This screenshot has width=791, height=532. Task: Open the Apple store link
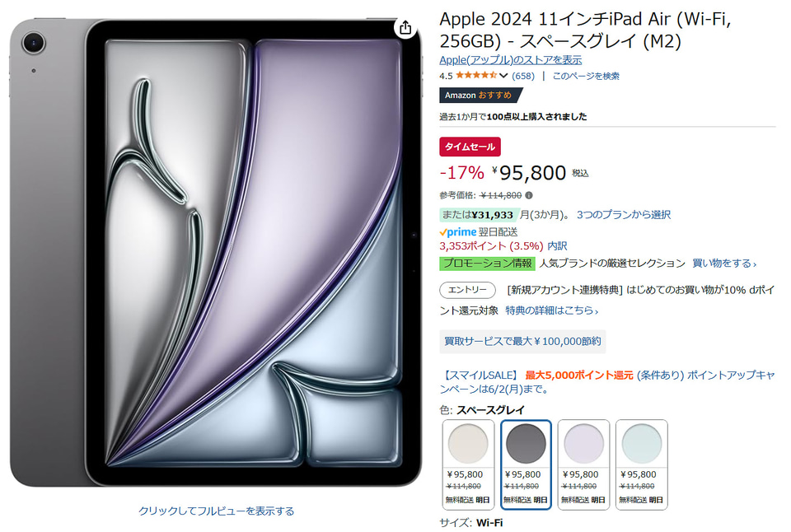coord(511,60)
